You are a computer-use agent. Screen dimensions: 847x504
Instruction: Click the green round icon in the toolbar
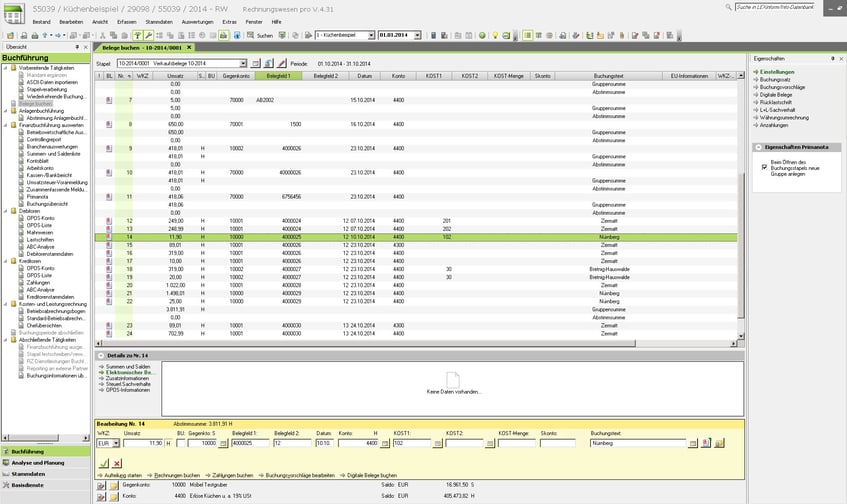[x=482, y=35]
